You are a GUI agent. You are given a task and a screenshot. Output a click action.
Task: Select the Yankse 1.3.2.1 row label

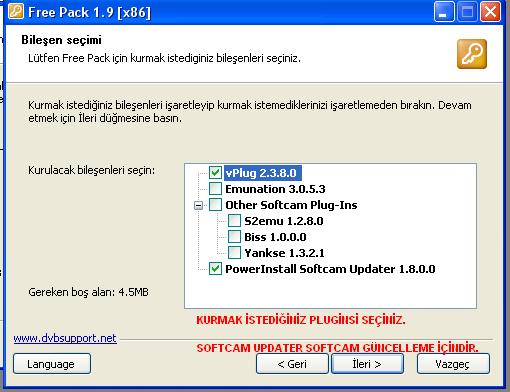coord(284,253)
